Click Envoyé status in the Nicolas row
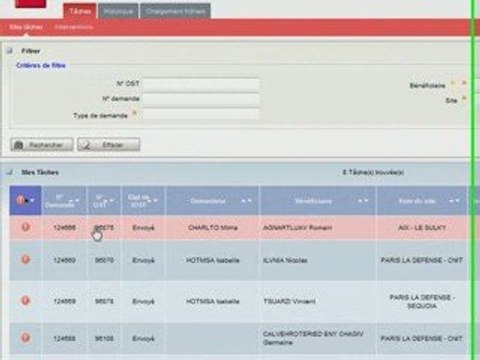This screenshot has height=360, width=480. coord(143,260)
